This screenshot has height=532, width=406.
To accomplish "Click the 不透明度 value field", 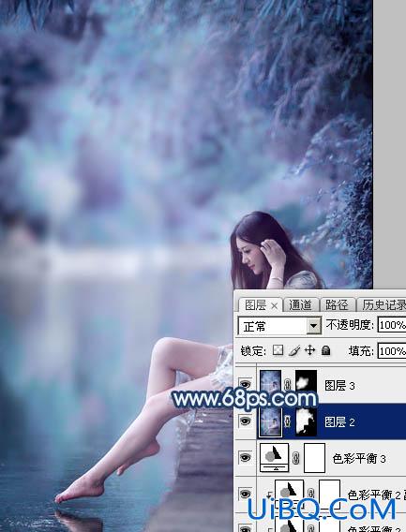I will [392, 325].
